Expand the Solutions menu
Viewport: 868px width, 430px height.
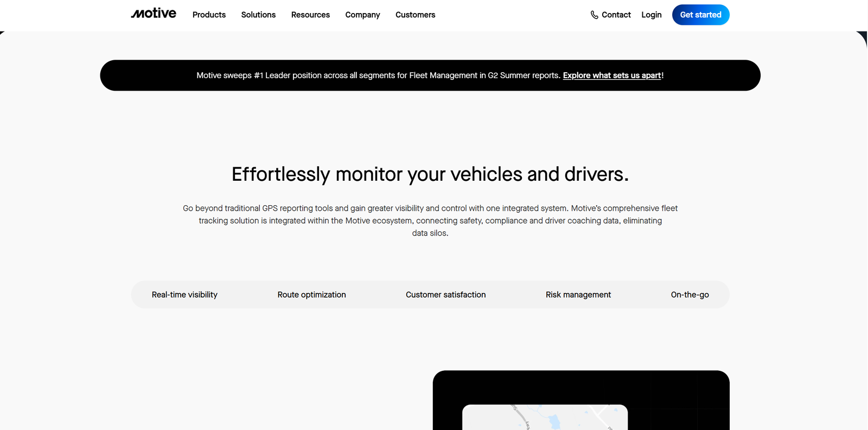(x=258, y=15)
